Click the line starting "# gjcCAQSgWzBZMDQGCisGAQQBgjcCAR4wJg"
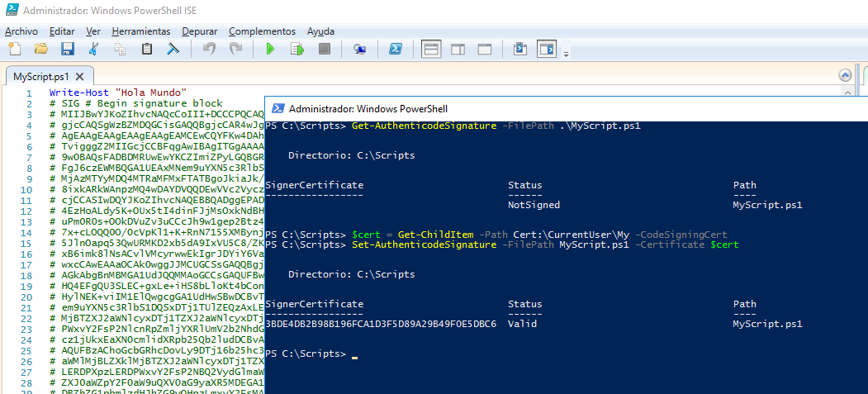This screenshot has height=394, width=868. click(157, 126)
